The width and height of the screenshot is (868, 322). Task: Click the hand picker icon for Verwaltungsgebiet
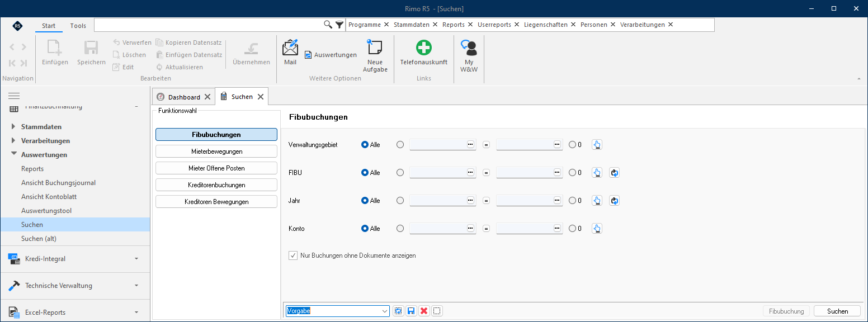597,145
